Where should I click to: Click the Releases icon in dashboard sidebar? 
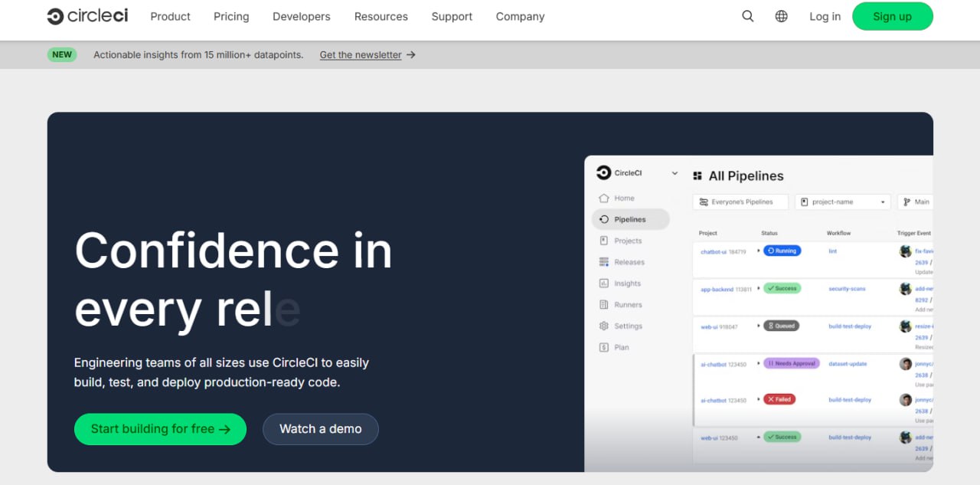604,262
